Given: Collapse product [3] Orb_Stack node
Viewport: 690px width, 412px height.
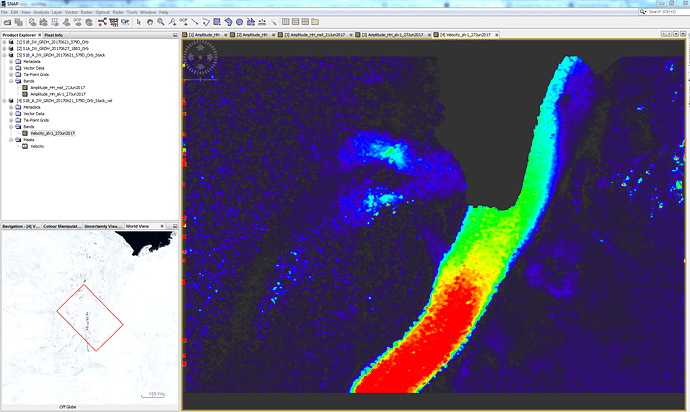Looking at the screenshot, I should coord(4,55).
